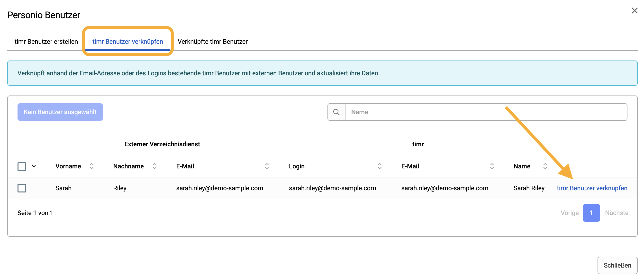Click the blue info banner text

[x=198, y=73]
